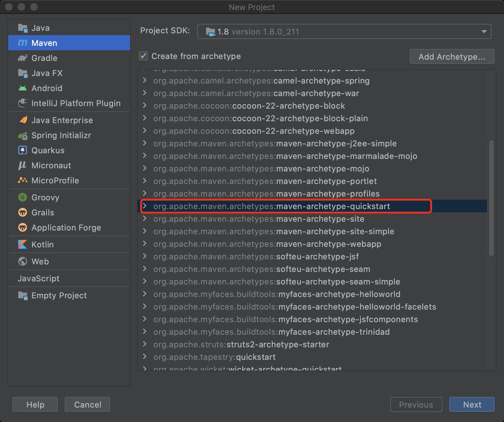Click the Grails icon
The image size is (504, 422).
[23, 212]
